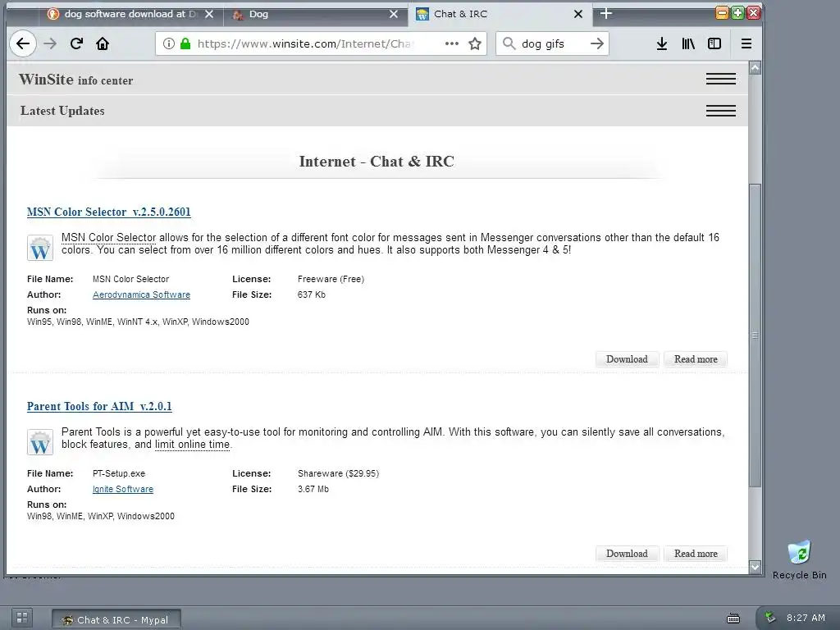840x630 pixels.
Task: Download Parent Tools for AIM
Action: coord(627,554)
